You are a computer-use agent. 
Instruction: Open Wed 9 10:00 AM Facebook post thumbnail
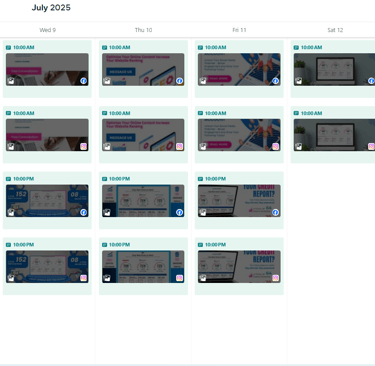point(47,69)
